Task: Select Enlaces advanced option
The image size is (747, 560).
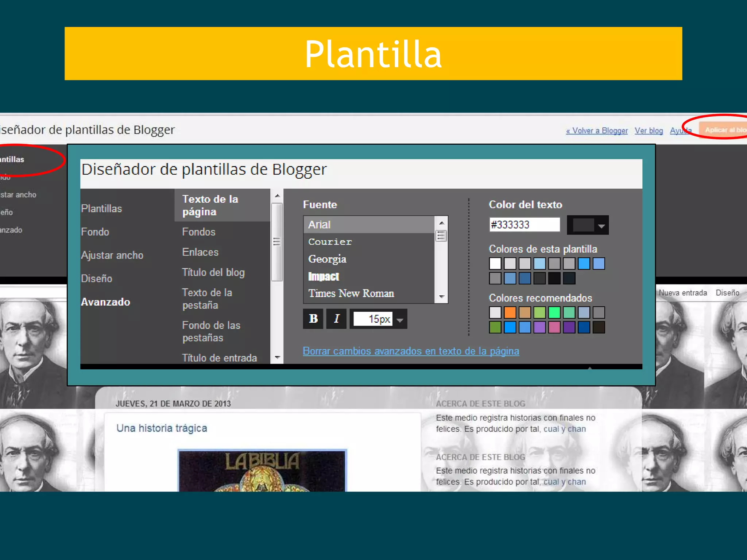Action: tap(200, 252)
